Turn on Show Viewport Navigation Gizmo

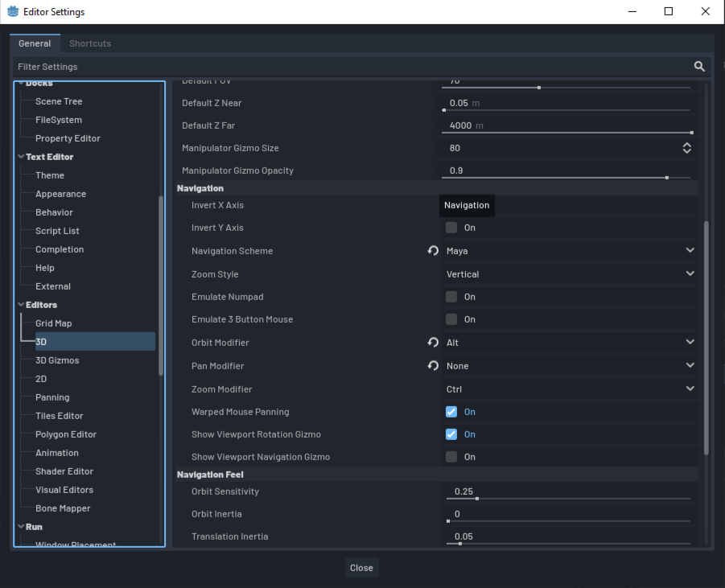[x=451, y=457]
